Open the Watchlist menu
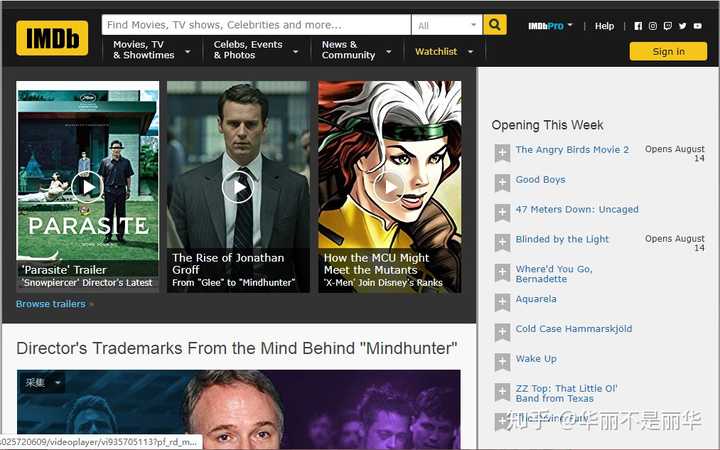Screen dimensions: 720x450 tap(444, 51)
